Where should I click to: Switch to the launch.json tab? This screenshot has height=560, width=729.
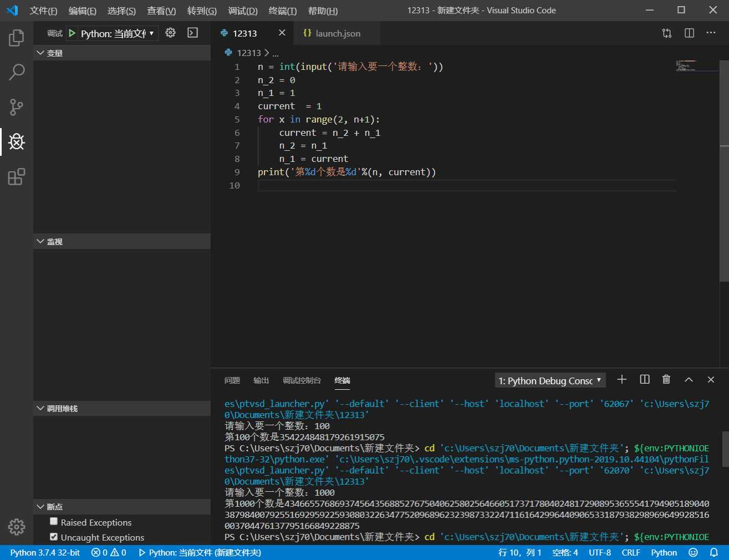[337, 33]
